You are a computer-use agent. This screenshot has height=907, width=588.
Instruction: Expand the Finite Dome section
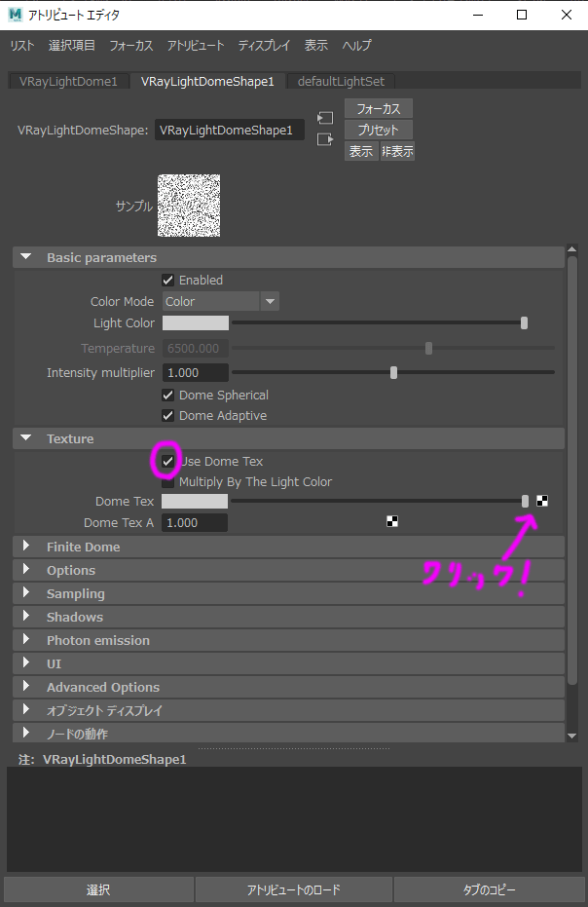coord(26,546)
